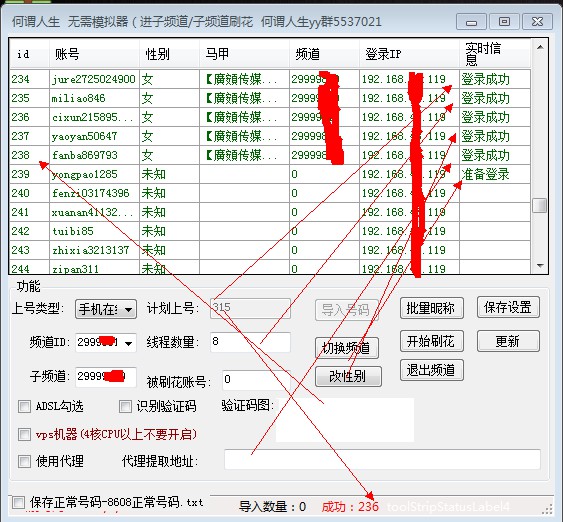Click the table scrollbar down arrow
Screen dimensions: 563x522
(x=540, y=265)
